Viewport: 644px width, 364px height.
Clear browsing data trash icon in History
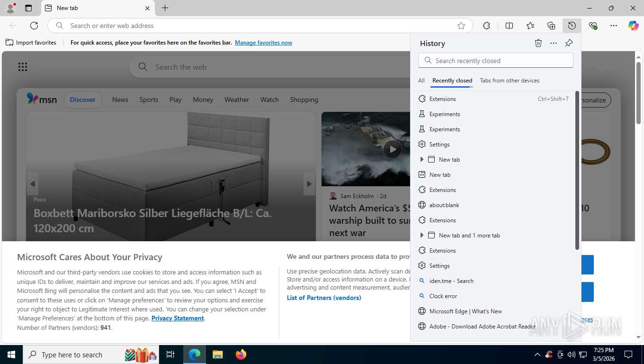pos(538,43)
